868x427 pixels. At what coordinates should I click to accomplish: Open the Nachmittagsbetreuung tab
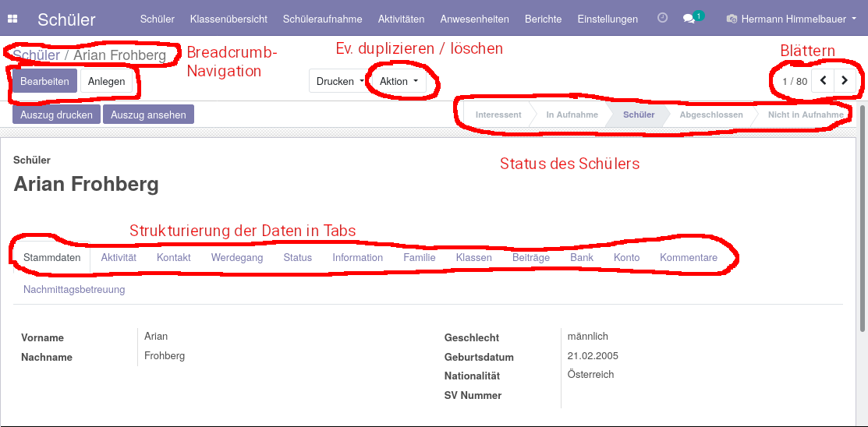pyautogui.click(x=74, y=289)
